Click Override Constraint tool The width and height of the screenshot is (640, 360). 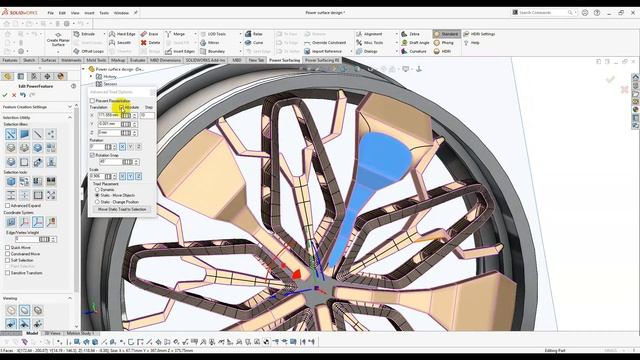click(325, 42)
